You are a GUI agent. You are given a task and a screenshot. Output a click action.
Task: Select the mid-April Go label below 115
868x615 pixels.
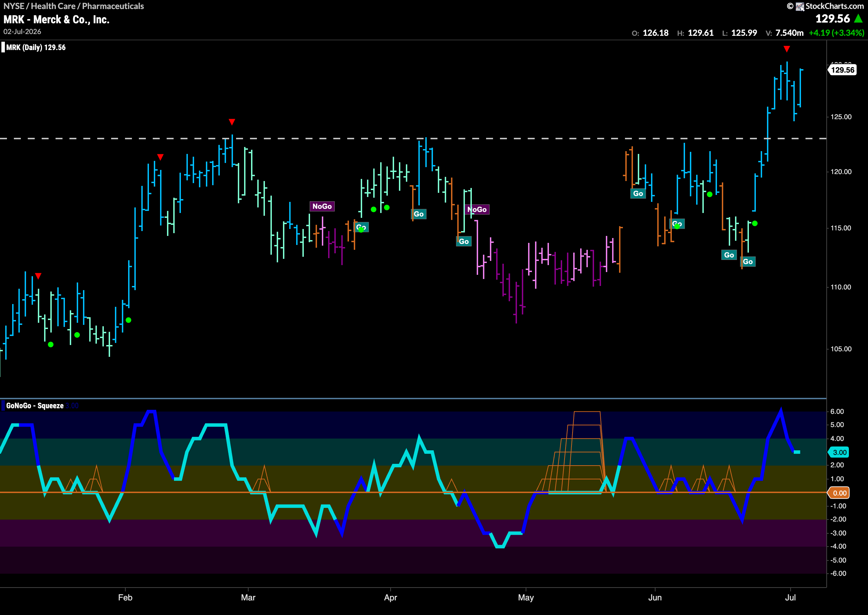click(464, 241)
